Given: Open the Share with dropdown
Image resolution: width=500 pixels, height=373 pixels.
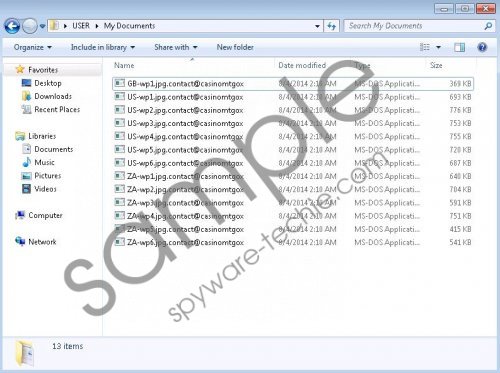Looking at the screenshot, I should (176, 47).
